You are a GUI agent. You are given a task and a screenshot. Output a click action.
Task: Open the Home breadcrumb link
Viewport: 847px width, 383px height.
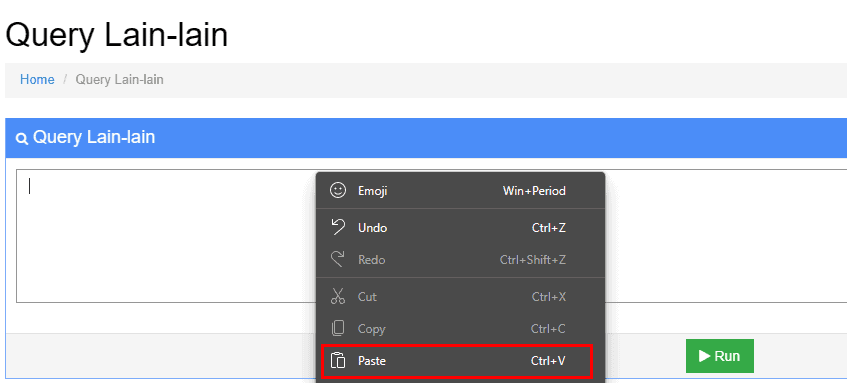(37, 80)
